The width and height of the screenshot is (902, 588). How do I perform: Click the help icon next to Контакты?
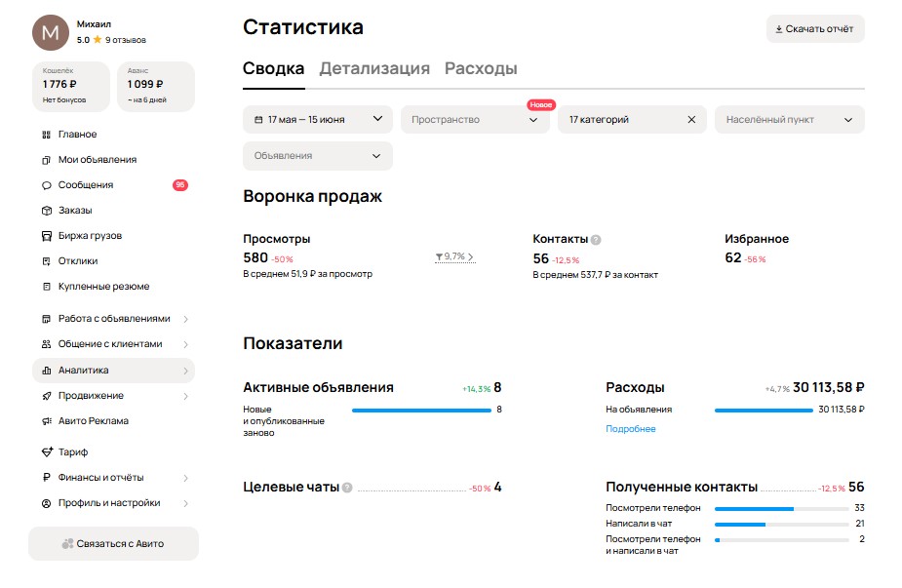click(596, 240)
